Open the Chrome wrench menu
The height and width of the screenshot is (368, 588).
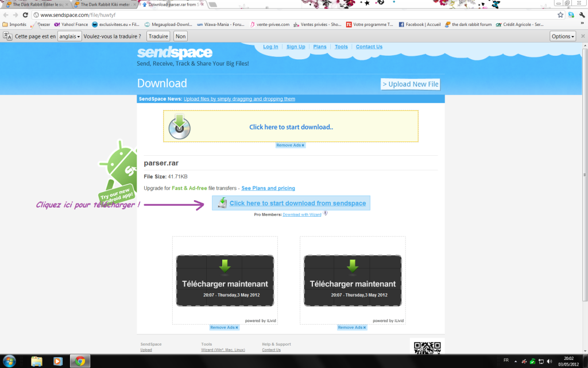pyautogui.click(x=582, y=15)
